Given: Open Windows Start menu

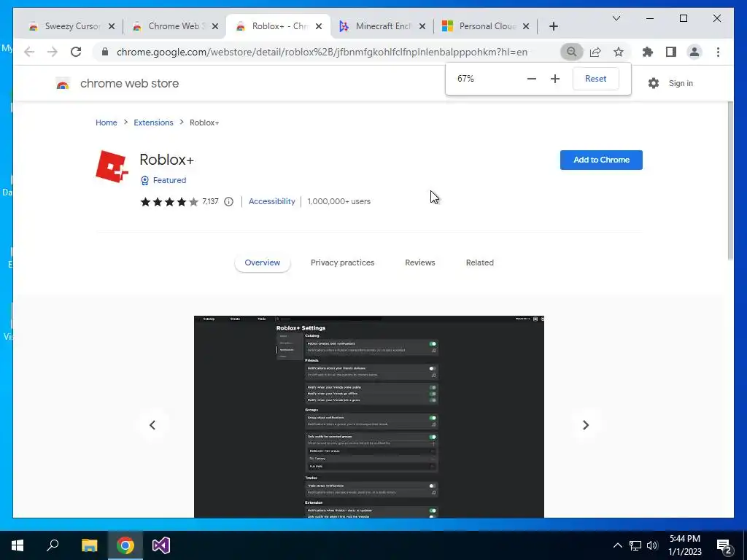Looking at the screenshot, I should click(18, 545).
